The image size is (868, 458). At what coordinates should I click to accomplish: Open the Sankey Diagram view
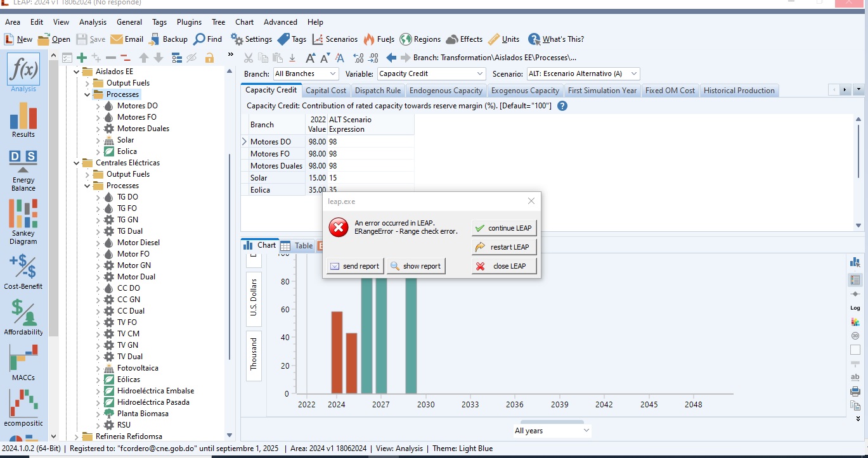[x=23, y=222]
